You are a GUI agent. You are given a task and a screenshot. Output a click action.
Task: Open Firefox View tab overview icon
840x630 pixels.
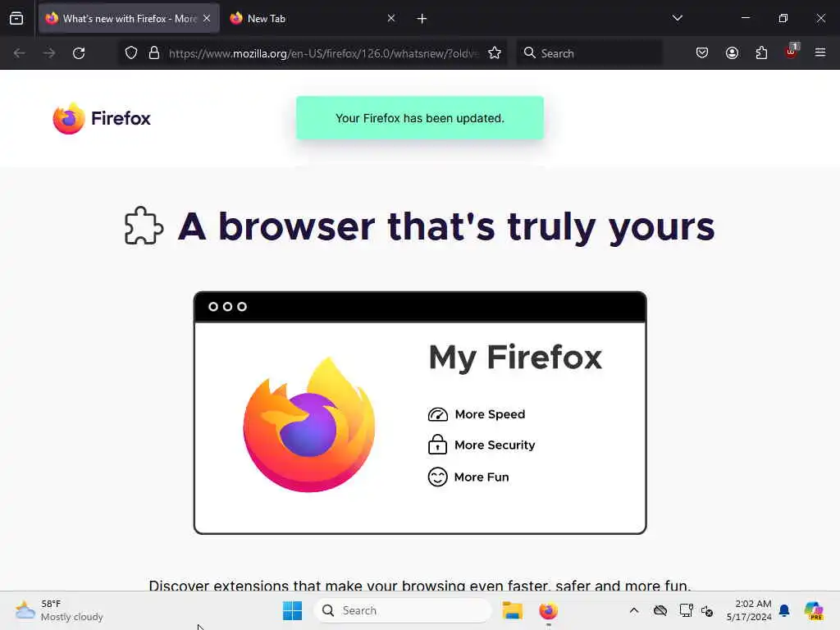click(16, 19)
